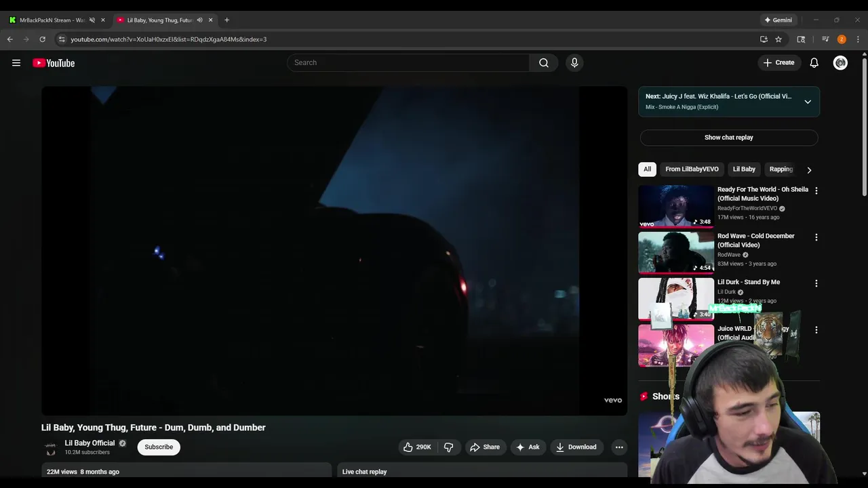This screenshot has width=868, height=488.
Task: Focus the YouTube search field
Action: (408, 62)
